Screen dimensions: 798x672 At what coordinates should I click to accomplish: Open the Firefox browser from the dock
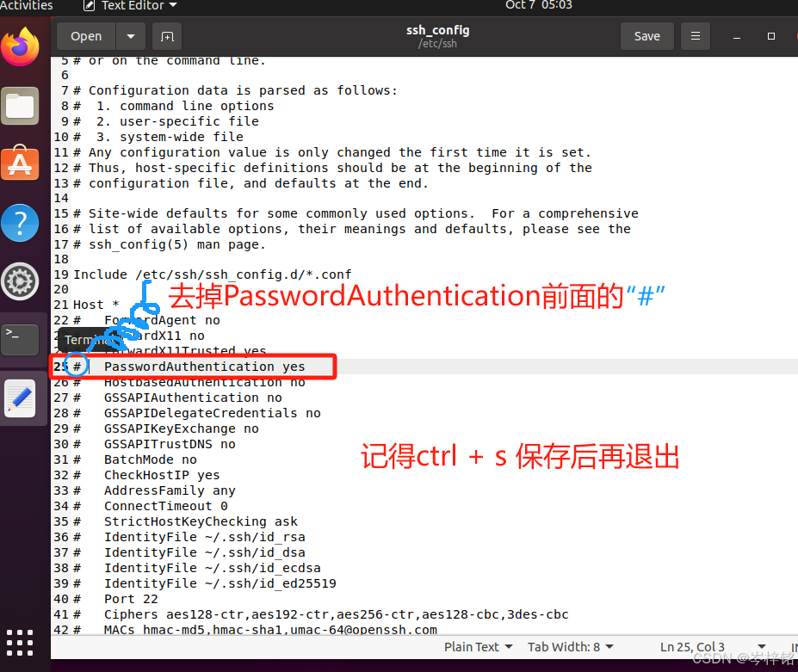(x=21, y=47)
